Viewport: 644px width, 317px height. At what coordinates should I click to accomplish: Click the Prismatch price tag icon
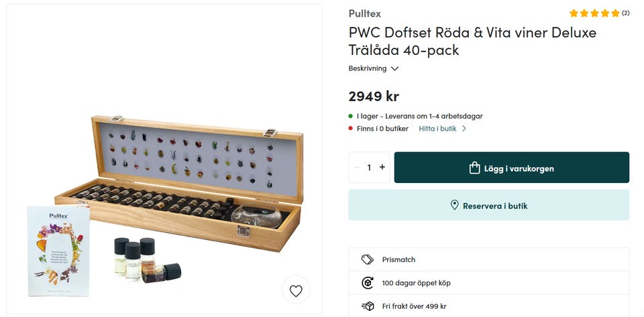tap(367, 259)
